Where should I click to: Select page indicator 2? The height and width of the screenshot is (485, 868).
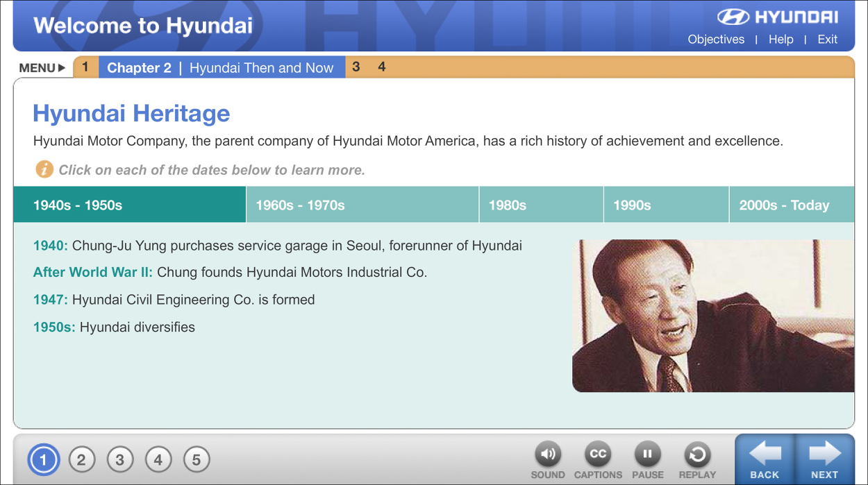82,459
